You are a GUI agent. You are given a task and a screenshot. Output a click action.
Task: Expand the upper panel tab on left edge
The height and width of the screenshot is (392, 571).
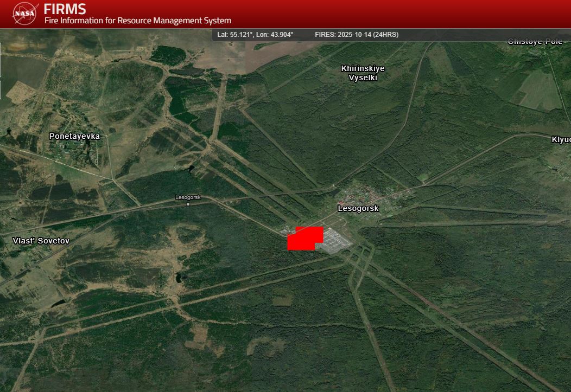pyautogui.click(x=1, y=60)
